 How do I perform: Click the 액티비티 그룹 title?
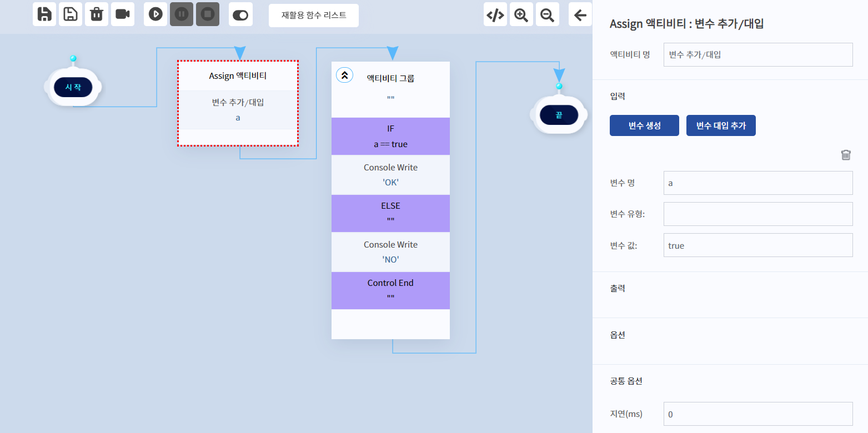[390, 78]
